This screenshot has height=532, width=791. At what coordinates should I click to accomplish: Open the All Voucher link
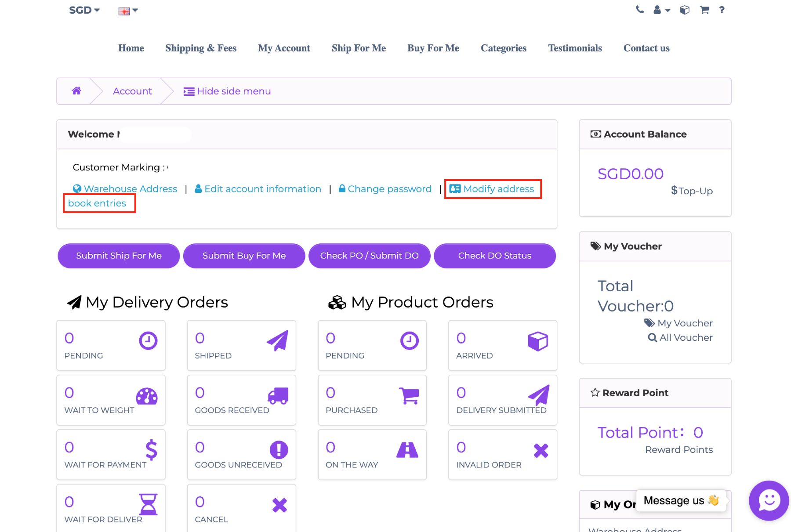coord(680,337)
